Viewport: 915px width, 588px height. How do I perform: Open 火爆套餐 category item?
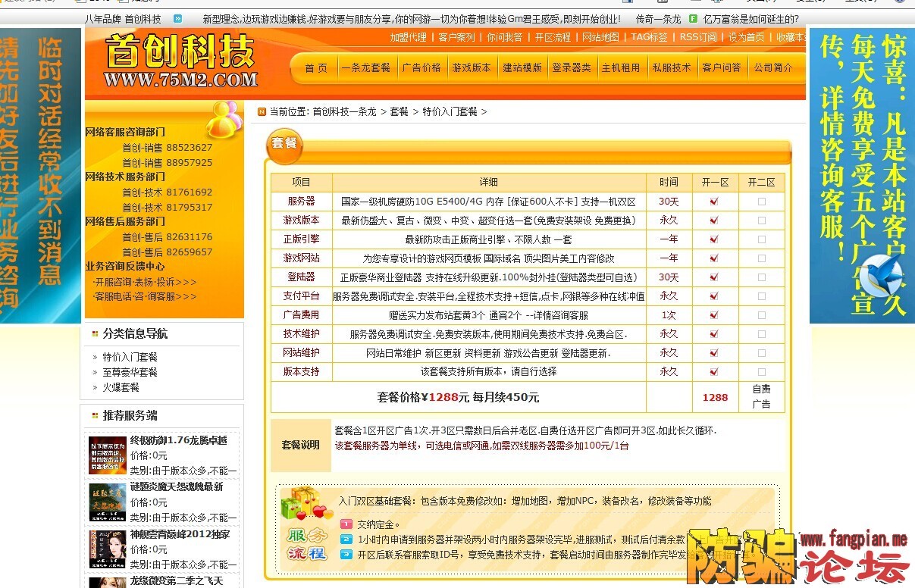point(121,387)
